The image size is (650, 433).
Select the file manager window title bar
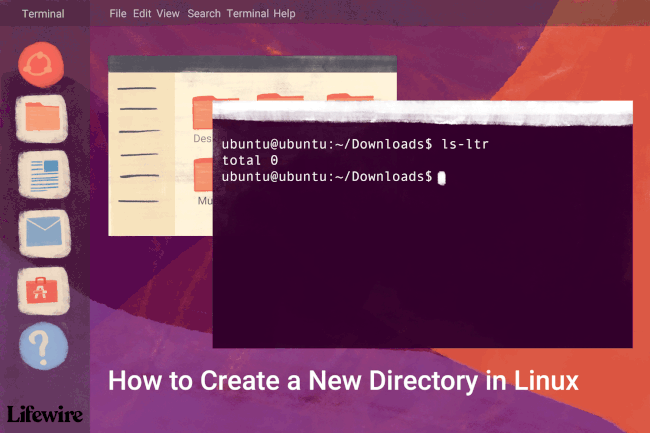point(252,64)
